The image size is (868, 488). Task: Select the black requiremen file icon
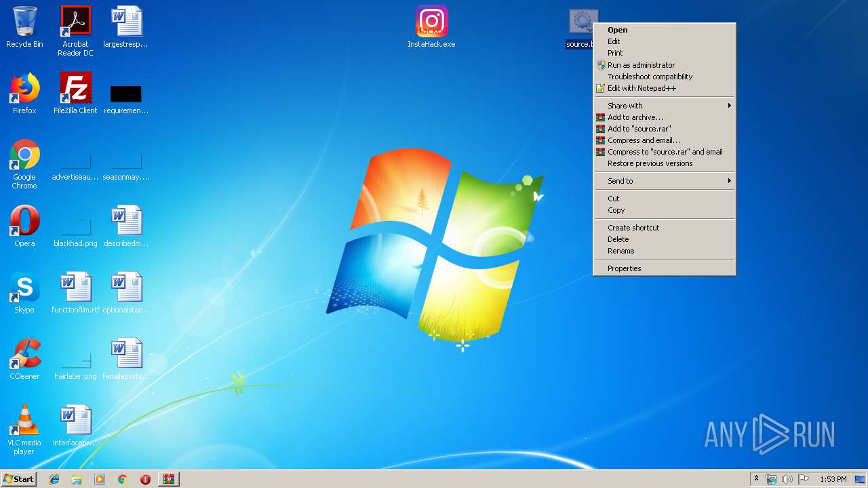point(126,94)
